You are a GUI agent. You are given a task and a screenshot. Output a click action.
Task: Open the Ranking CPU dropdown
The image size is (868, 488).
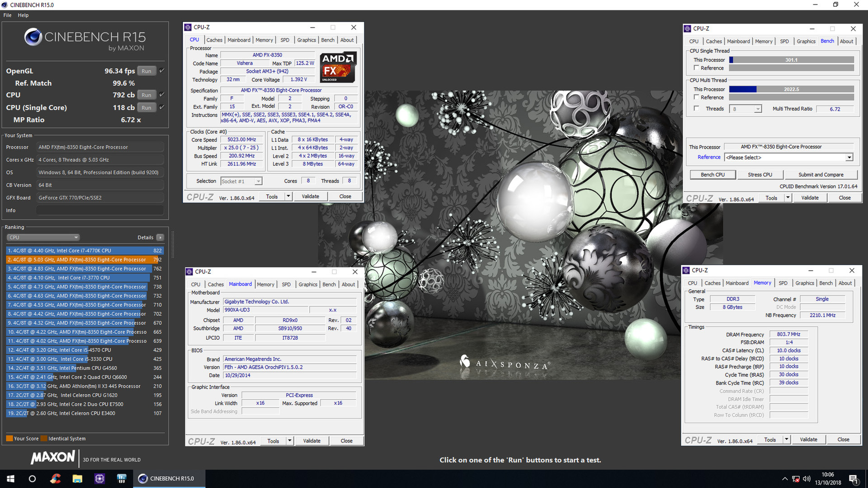(x=43, y=237)
